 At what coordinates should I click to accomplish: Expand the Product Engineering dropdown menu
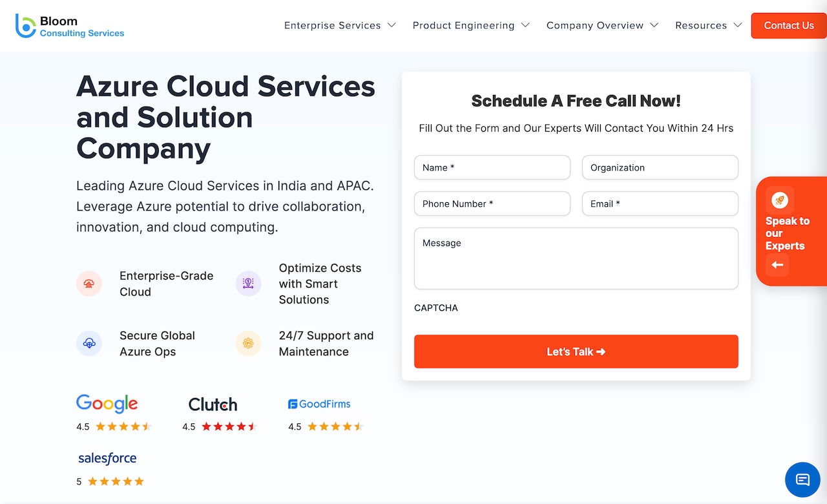(x=471, y=26)
